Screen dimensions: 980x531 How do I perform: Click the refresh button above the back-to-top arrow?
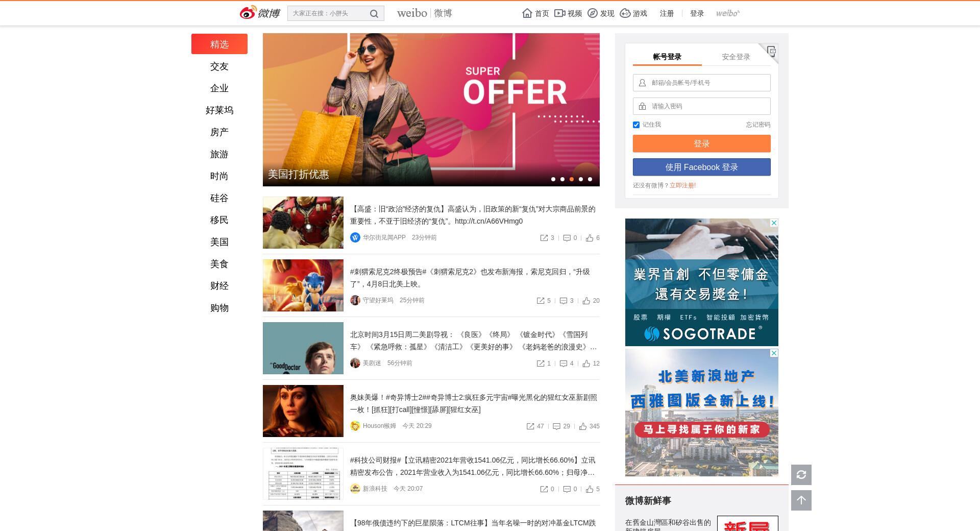point(801,475)
